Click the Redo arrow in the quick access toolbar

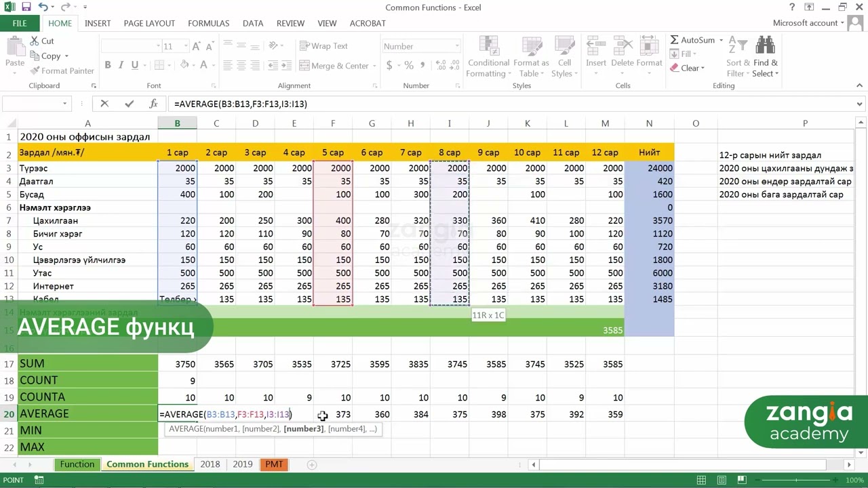click(66, 7)
